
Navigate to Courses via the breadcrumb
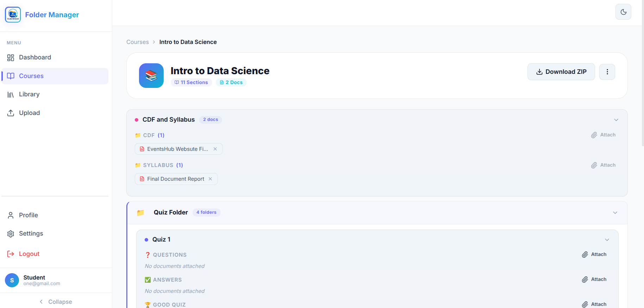pyautogui.click(x=138, y=42)
